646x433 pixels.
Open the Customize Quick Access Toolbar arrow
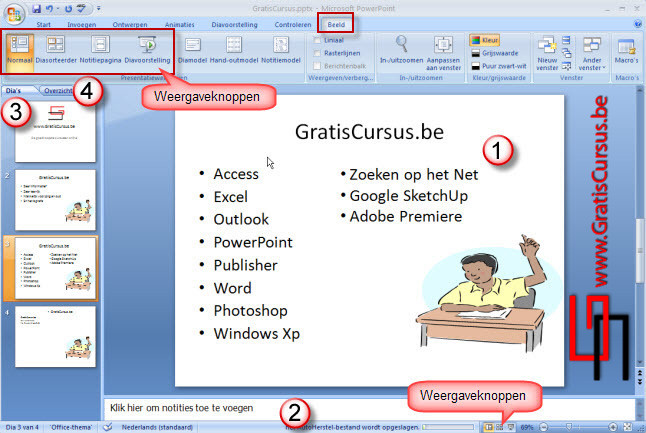point(98,8)
